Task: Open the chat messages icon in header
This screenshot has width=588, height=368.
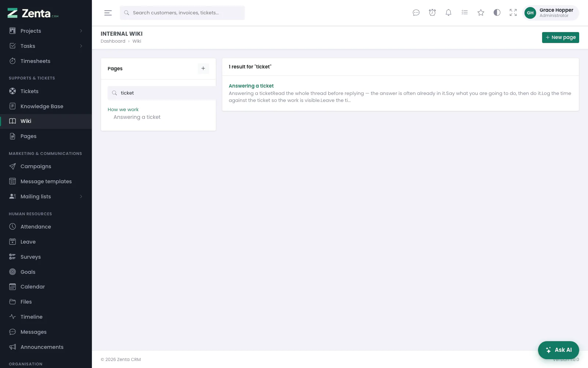Action: coord(416,13)
